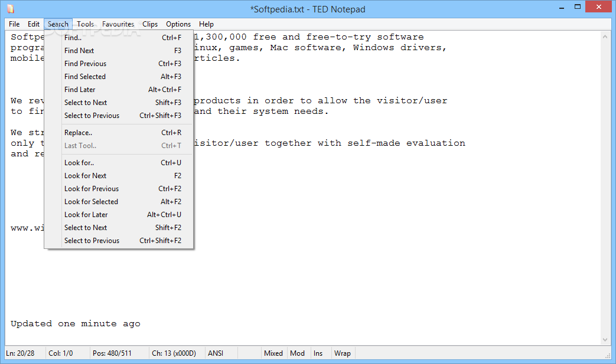This screenshot has width=616, height=364.
Task: Choose Look for Later entry
Action: 119,215
